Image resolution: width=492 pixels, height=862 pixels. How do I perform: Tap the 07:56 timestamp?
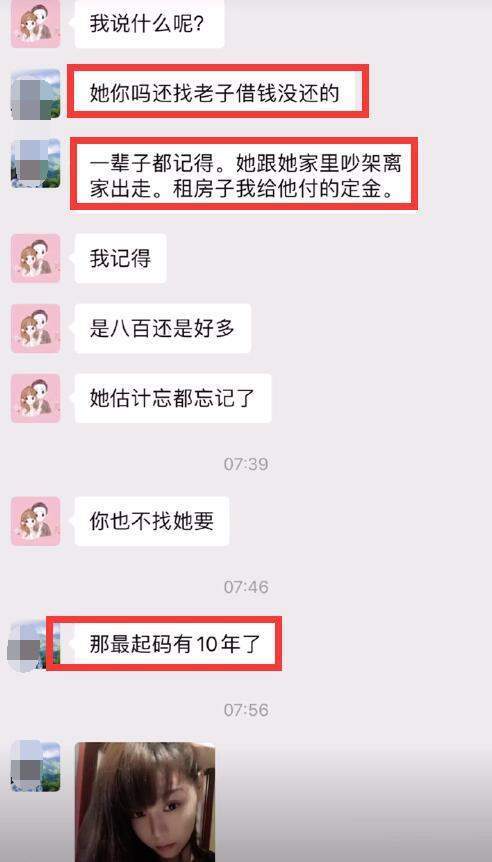click(246, 710)
